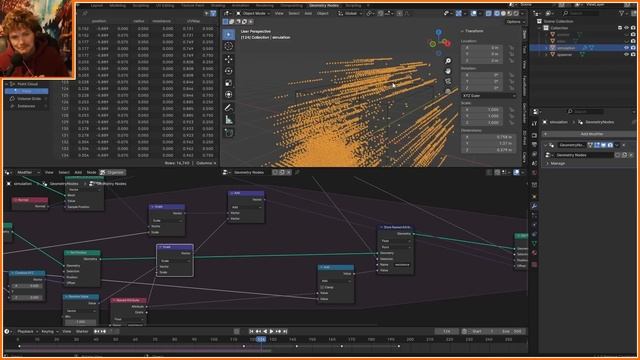Select the Move tool in the viewport toolbar
This screenshot has height=360, width=640.
(229, 59)
